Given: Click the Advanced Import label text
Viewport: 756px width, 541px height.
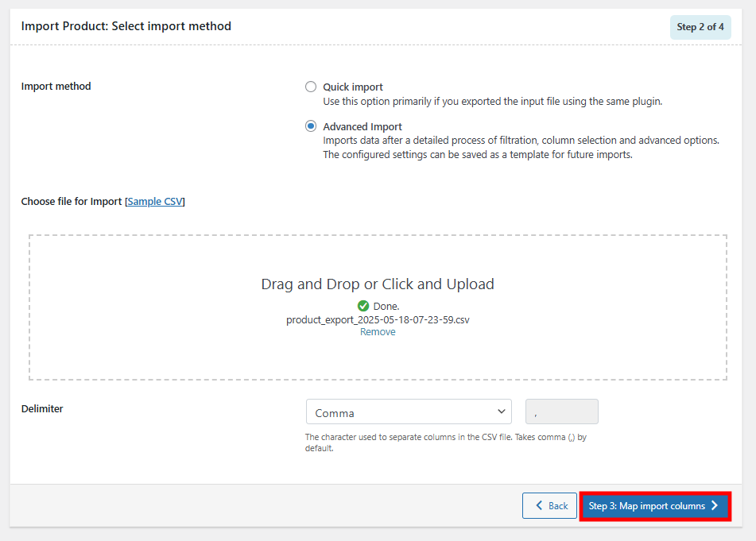Looking at the screenshot, I should point(362,126).
